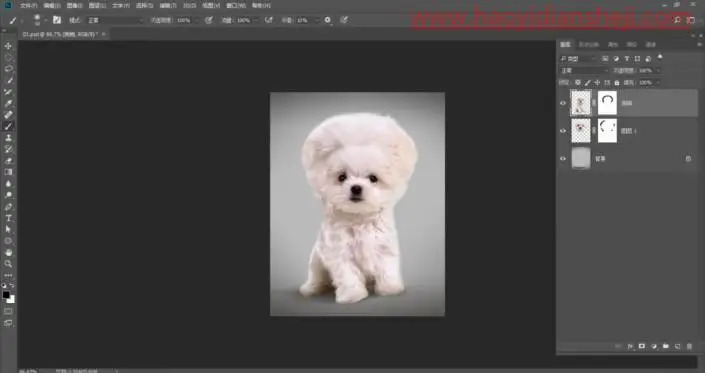Select the Clone Stamp tool
705x373 pixels.
pos(8,138)
